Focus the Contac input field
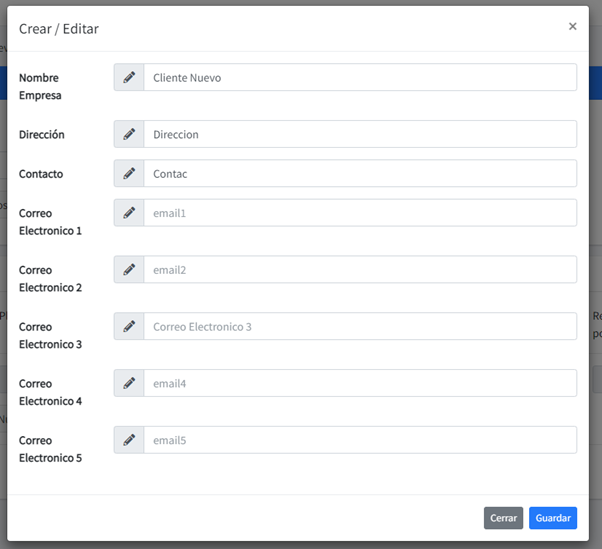602x549 pixels. pyautogui.click(x=360, y=173)
